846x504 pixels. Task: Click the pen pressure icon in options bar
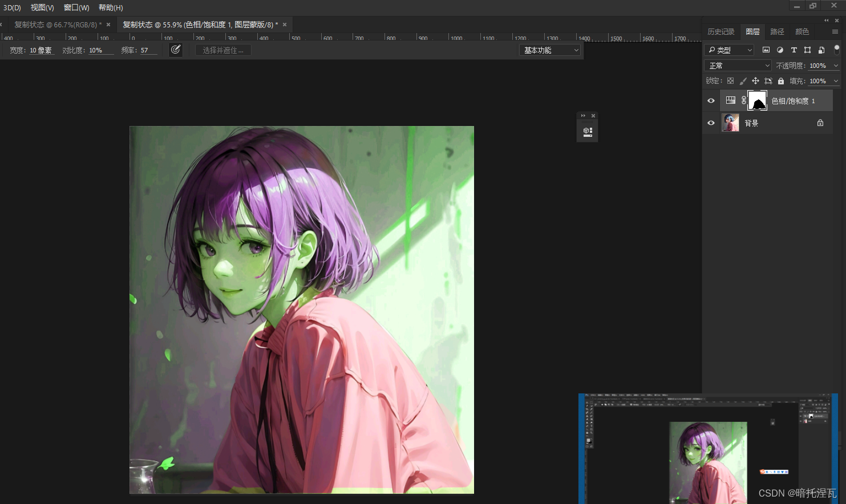coord(176,50)
